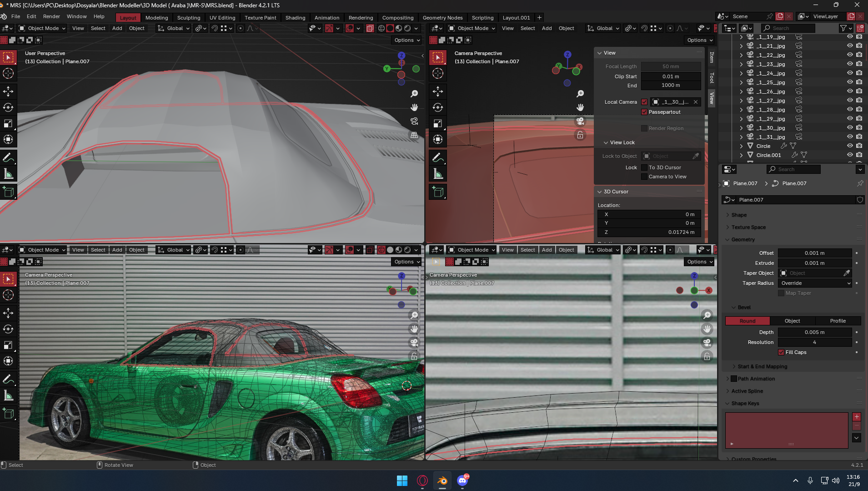Toggle camera view icon in User Perspective viewport
This screenshot has width=868, height=491.
pos(414,121)
